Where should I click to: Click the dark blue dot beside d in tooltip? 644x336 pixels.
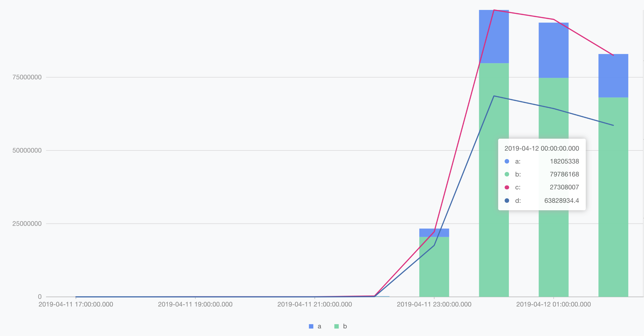click(507, 201)
